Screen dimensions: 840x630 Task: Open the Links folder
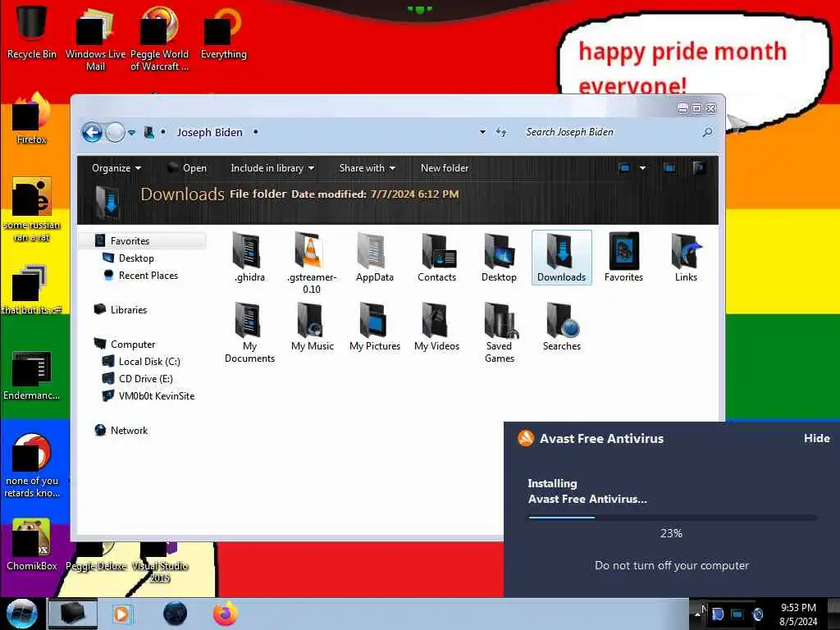tap(686, 258)
